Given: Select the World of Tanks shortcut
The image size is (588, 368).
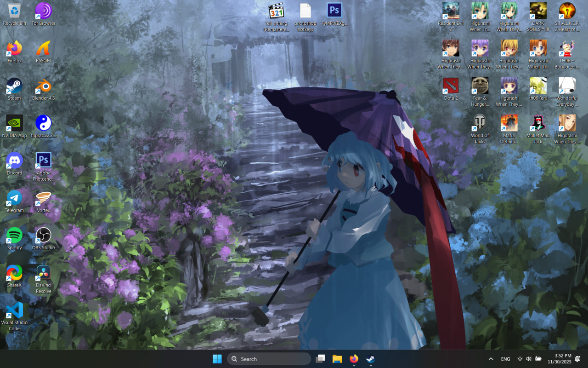Looking at the screenshot, I should [x=480, y=130].
